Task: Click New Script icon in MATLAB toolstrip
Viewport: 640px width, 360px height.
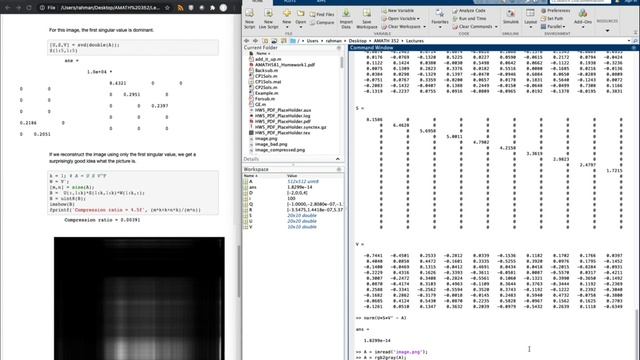Action: tap(249, 19)
